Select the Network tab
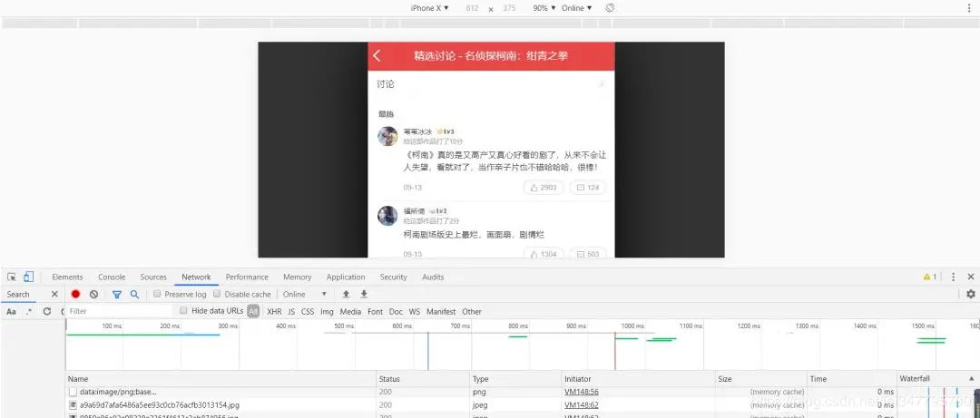980x418 pixels. pos(196,277)
